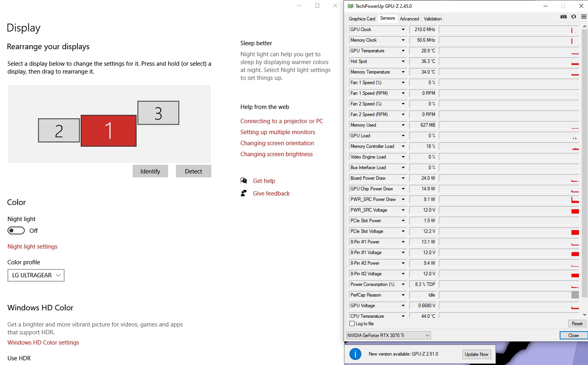Click the Update Now button
This screenshot has width=588, height=365.
tap(476, 354)
